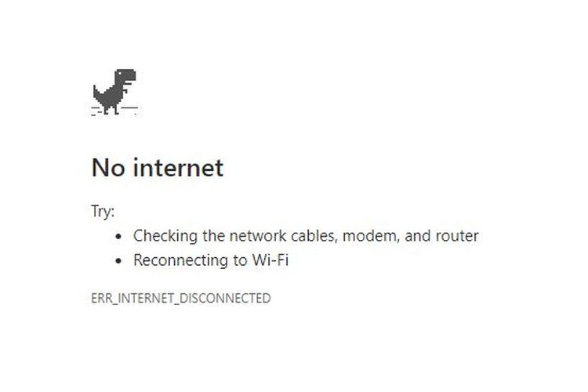Click "network cables" in the first suggestion
This screenshot has width=588, height=392.
(x=282, y=236)
